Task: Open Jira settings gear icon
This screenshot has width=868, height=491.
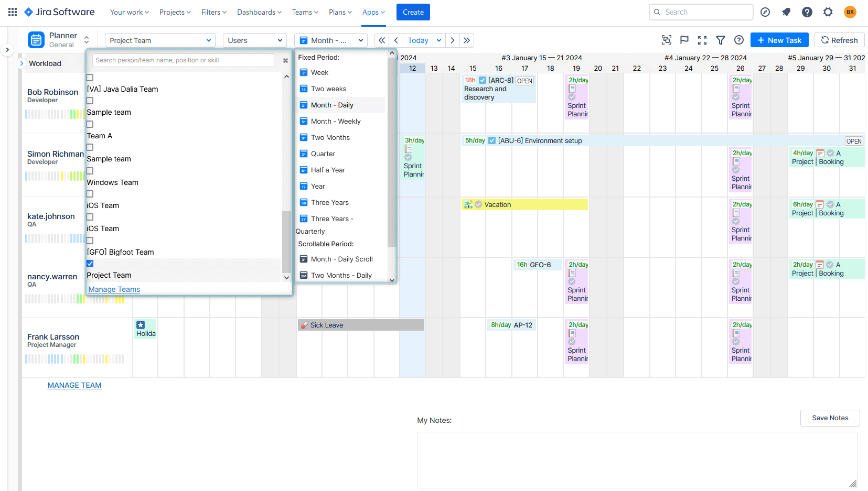Action: [828, 12]
